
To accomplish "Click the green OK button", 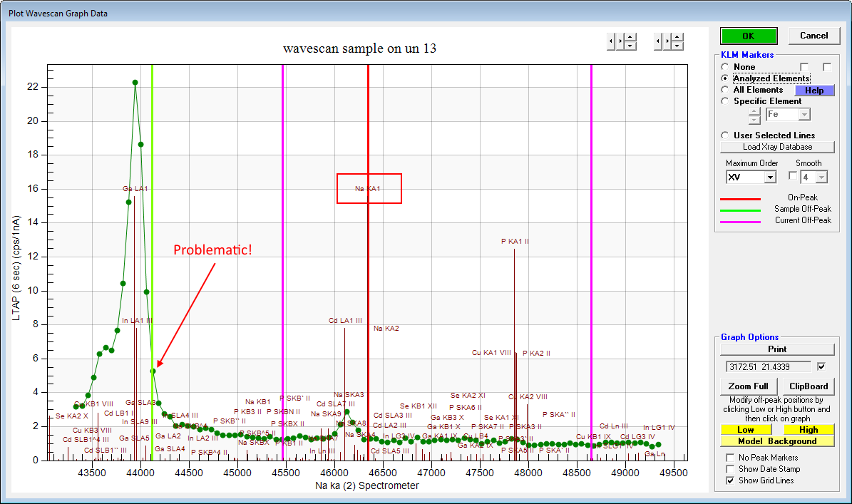I will pyautogui.click(x=748, y=36).
